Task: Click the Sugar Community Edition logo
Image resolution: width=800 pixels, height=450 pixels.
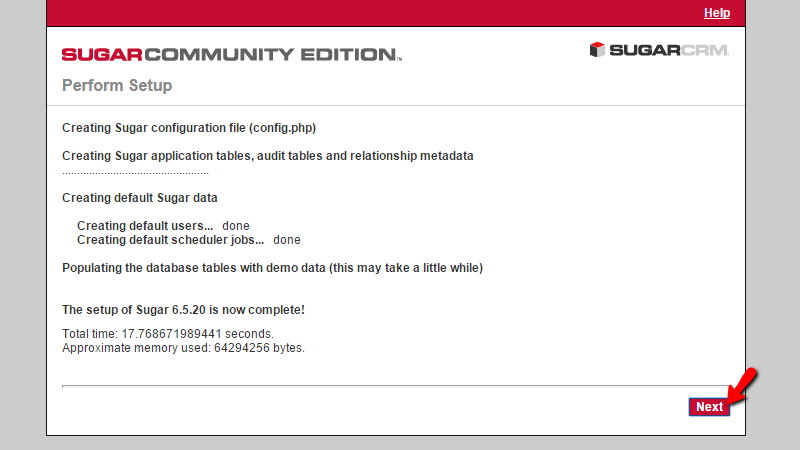Action: tap(232, 55)
